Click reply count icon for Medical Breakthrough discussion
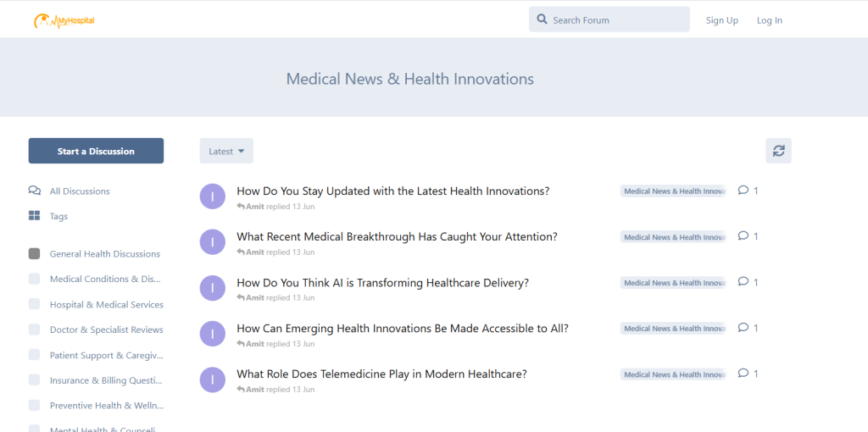 point(743,236)
